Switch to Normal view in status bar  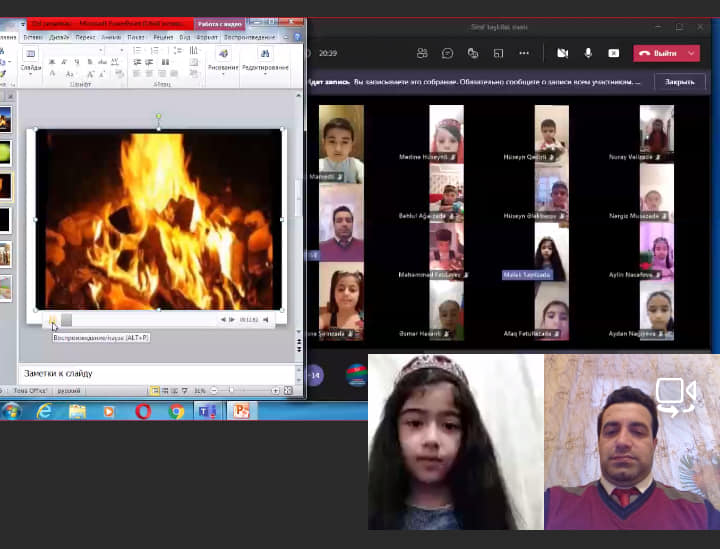click(x=155, y=391)
